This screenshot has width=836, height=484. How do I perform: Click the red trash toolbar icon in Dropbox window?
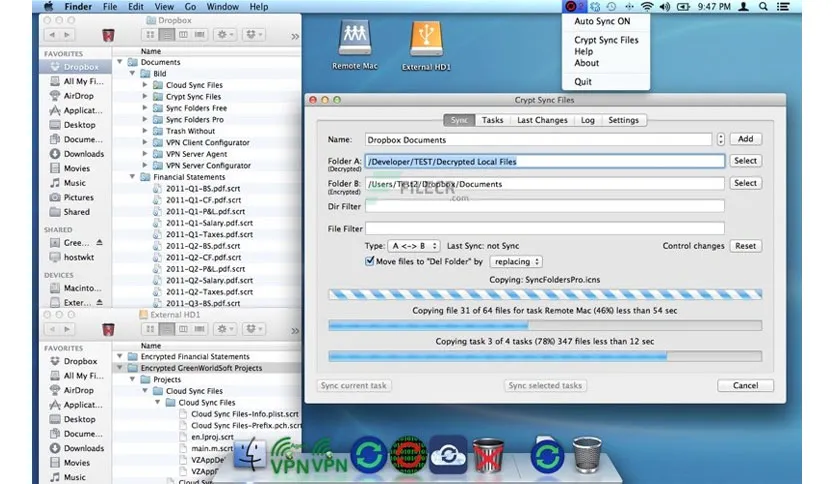click(x=108, y=35)
